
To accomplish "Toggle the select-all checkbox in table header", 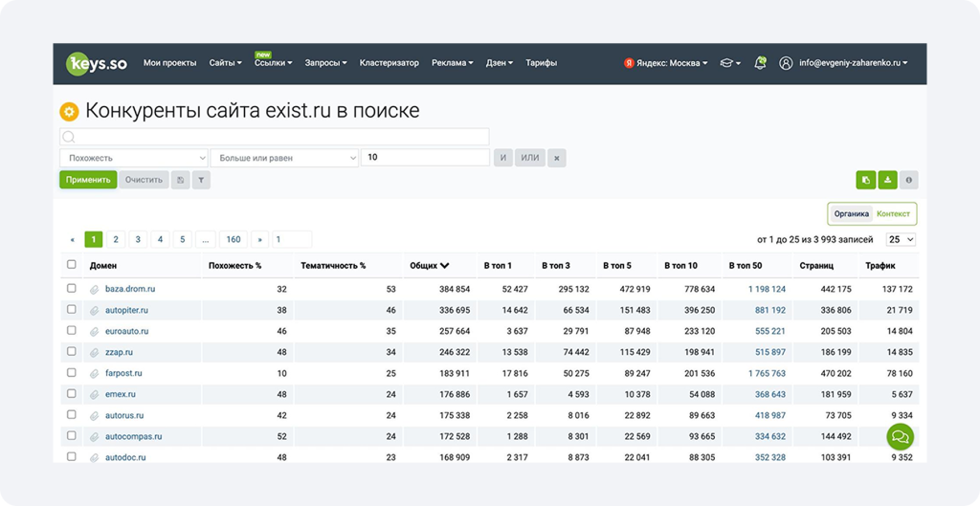I will click(x=71, y=265).
